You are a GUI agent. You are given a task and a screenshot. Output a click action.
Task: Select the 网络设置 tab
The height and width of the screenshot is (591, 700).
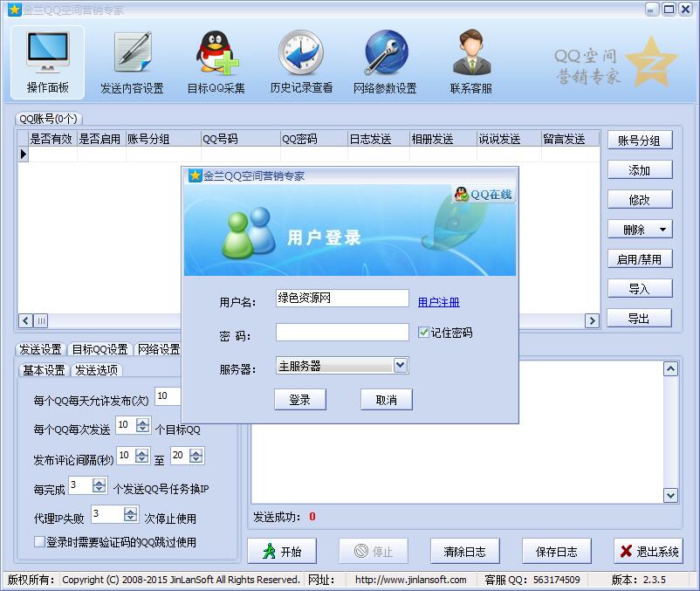click(x=158, y=348)
